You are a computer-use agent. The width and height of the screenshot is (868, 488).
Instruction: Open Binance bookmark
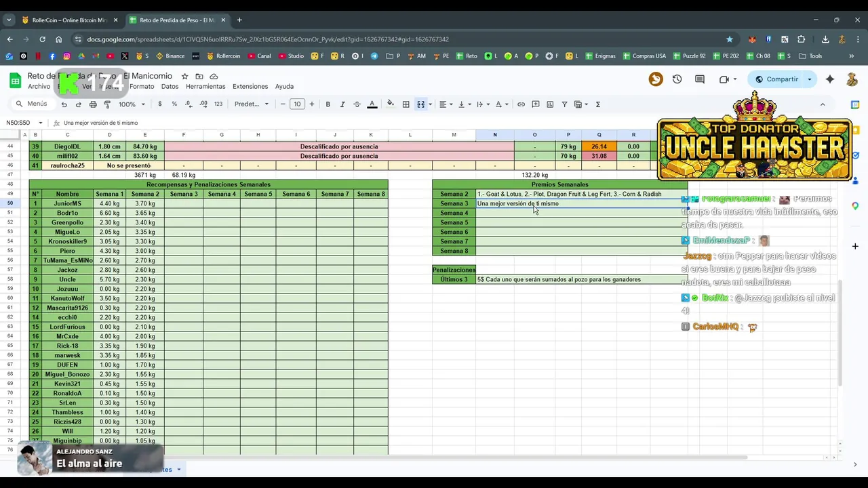[170, 56]
